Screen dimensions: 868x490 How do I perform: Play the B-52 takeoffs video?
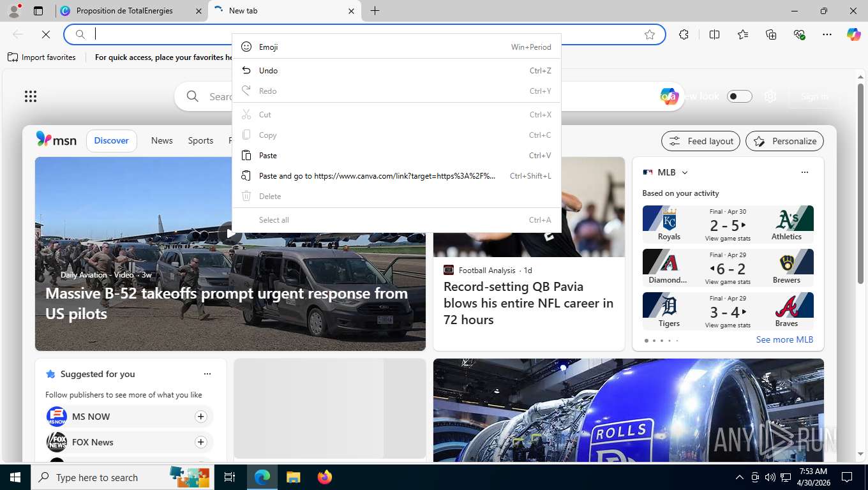[x=230, y=234]
